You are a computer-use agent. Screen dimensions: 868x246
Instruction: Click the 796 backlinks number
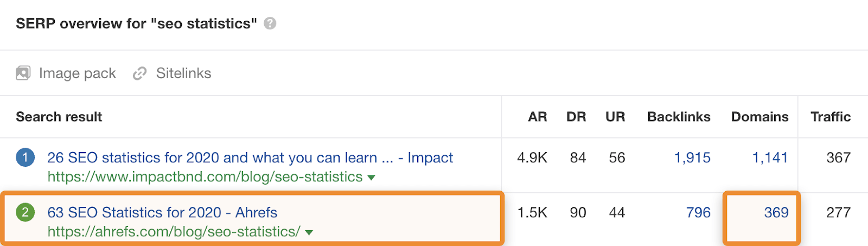click(698, 212)
